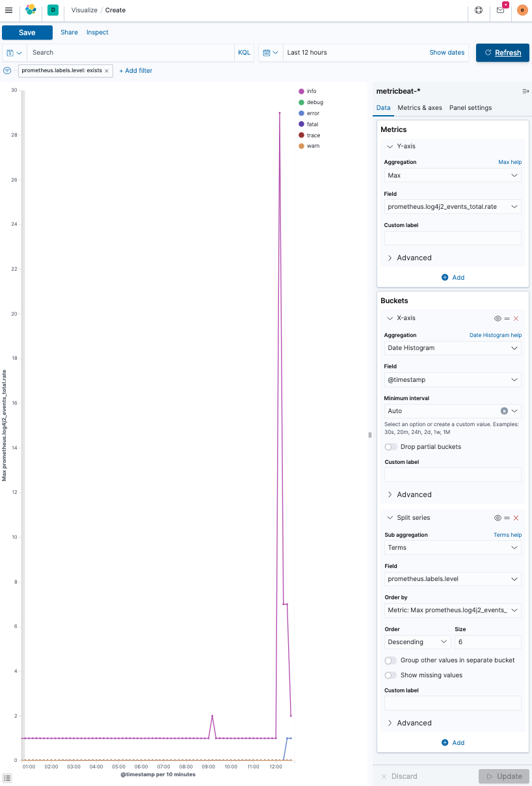Switch to the Metrics & axes tab
The image size is (532, 786).
point(419,108)
